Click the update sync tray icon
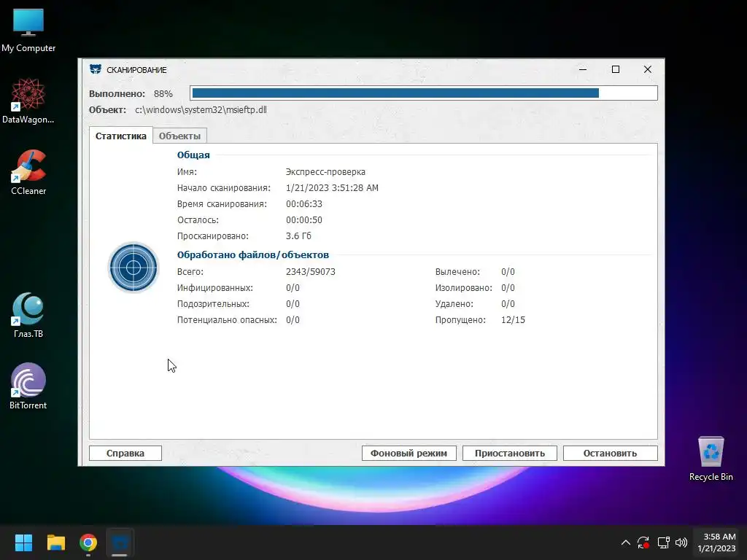 [x=643, y=542]
